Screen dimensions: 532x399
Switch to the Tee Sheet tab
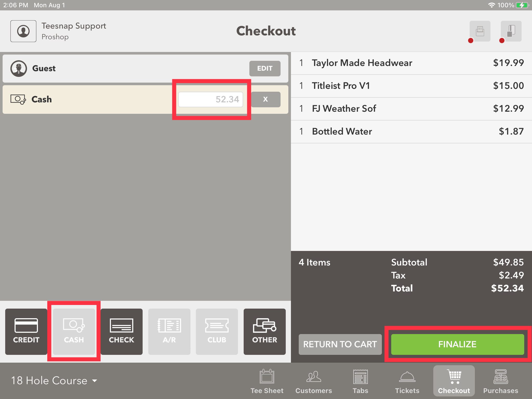[267, 381]
